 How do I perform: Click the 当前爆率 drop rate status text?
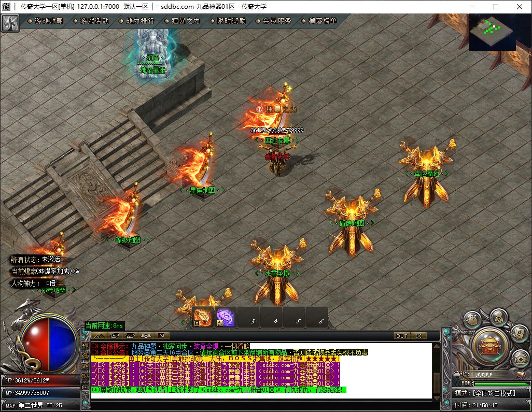(45, 271)
